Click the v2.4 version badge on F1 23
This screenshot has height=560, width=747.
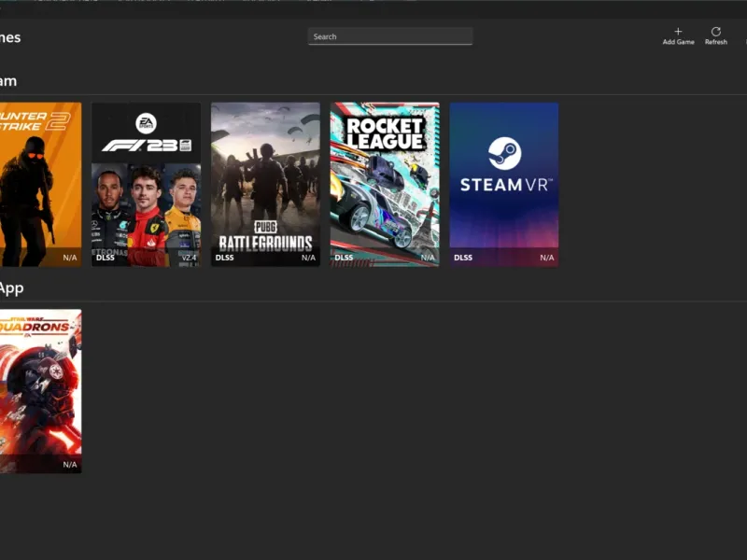[x=190, y=258]
